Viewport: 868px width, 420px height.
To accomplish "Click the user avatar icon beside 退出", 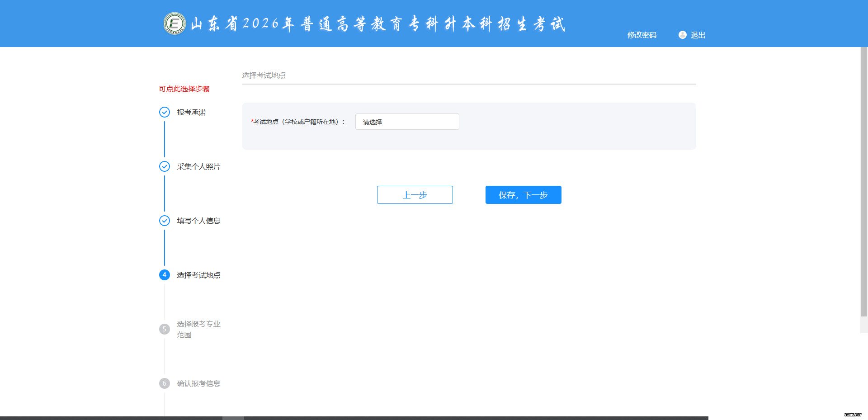I will coord(682,35).
